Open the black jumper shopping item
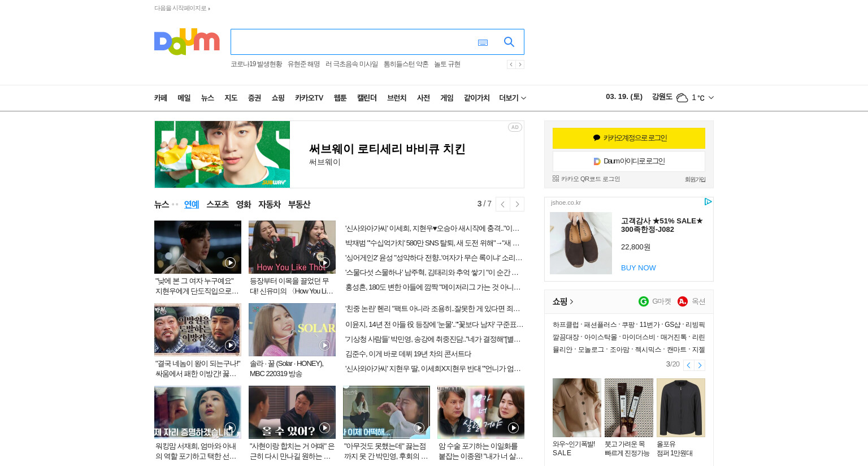This screenshot has height=466, width=868. point(681,408)
